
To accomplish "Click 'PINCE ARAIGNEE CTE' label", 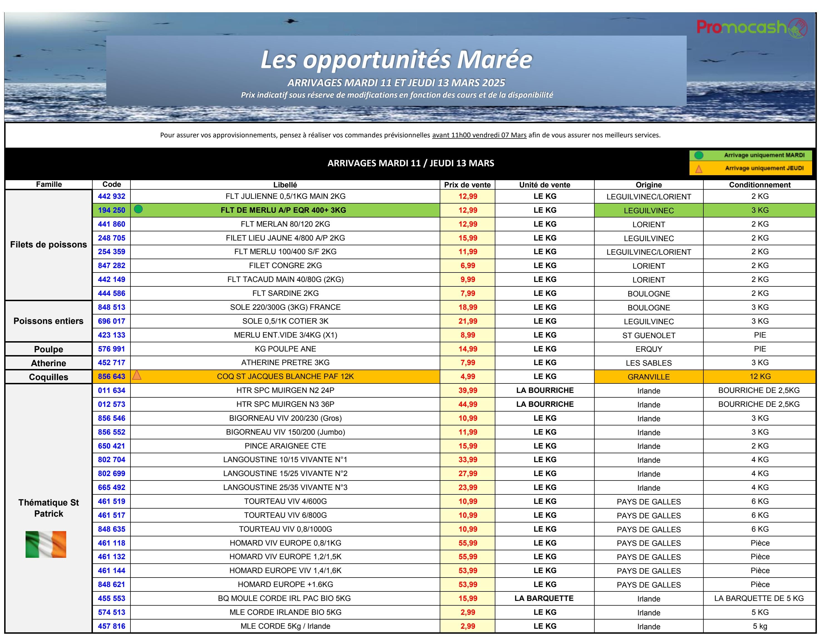I will click(285, 446).
